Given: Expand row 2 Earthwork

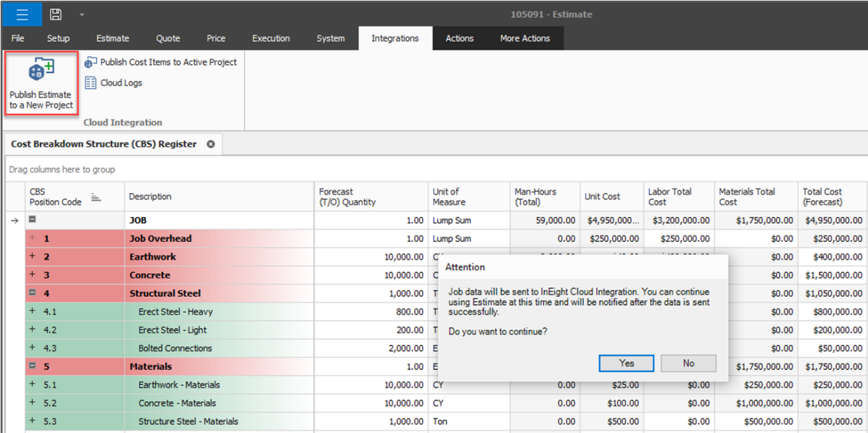Looking at the screenshot, I should point(32,256).
